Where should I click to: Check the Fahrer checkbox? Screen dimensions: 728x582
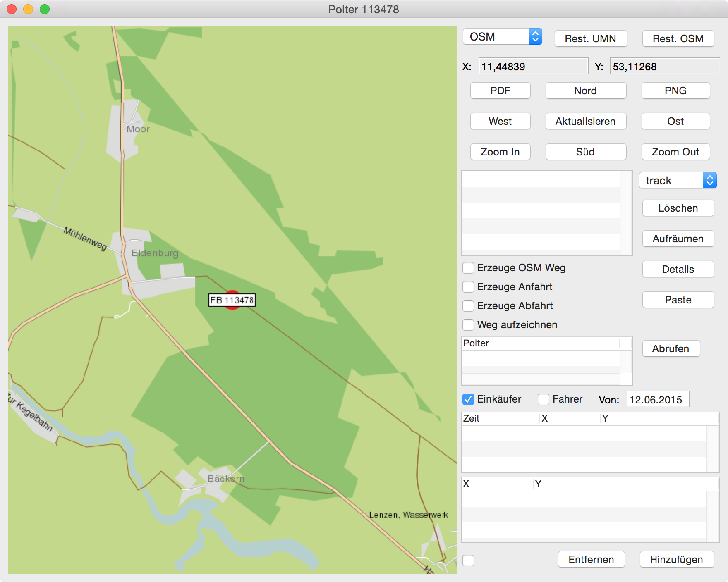click(544, 399)
